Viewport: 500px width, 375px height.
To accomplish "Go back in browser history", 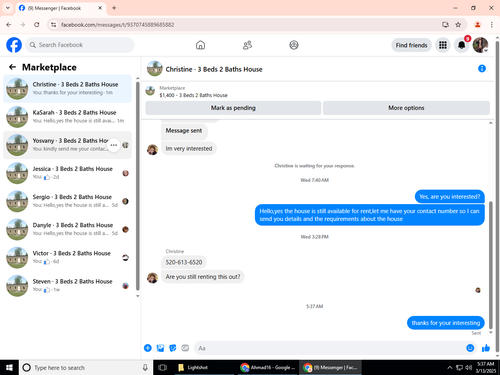I will pyautogui.click(x=9, y=25).
